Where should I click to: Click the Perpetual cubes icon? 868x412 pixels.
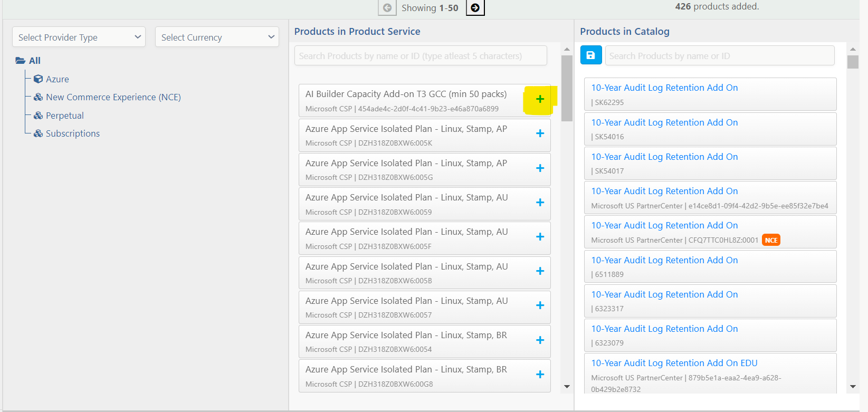38,116
